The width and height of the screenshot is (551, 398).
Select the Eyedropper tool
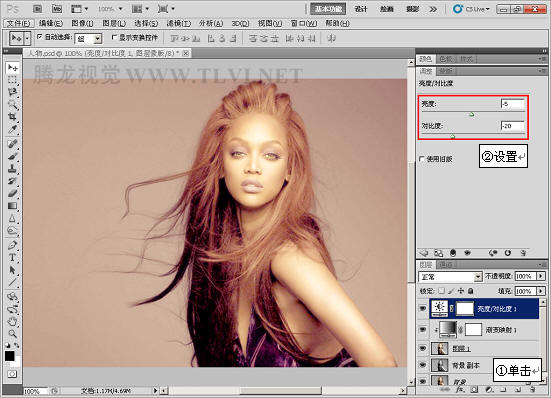[x=13, y=129]
